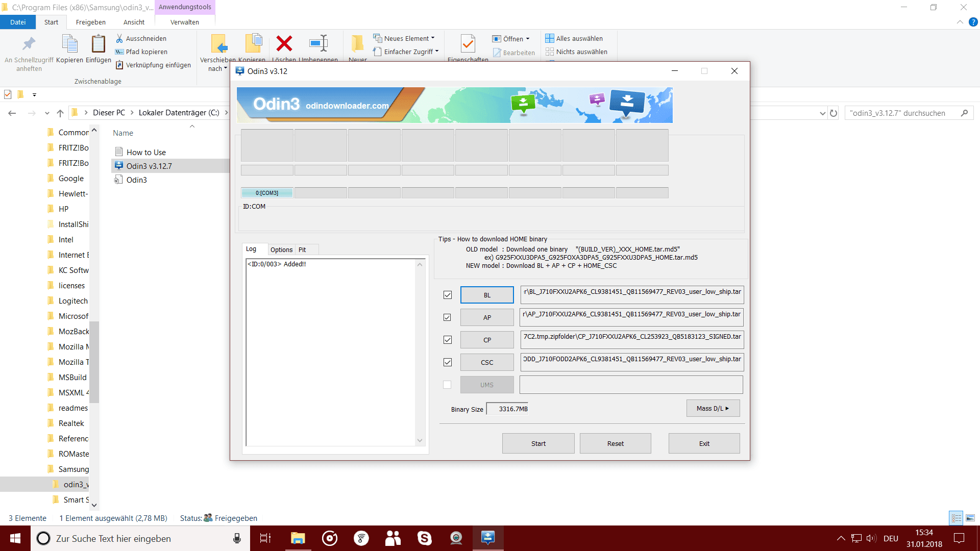Expand the Öffnen dropdown arrow
The height and width of the screenshot is (551, 980).
pos(528,39)
